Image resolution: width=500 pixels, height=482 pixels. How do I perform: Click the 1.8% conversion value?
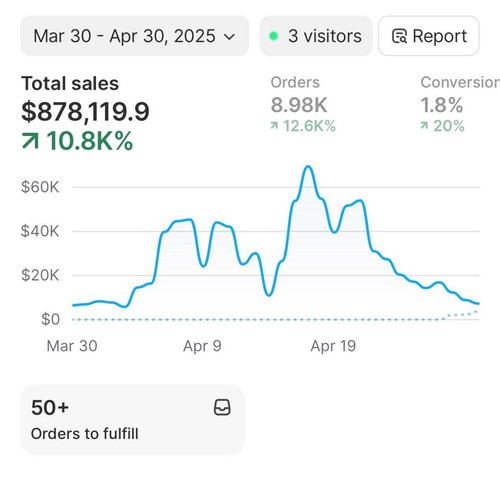tap(442, 105)
